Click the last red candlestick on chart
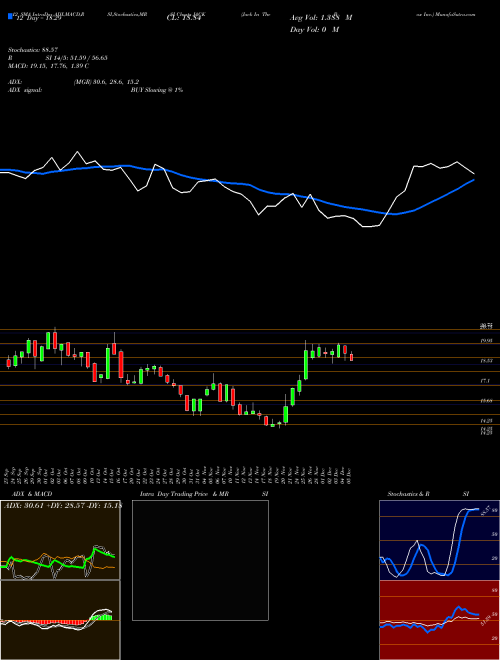Image resolution: width=500 pixels, height=660 pixels. click(x=351, y=357)
